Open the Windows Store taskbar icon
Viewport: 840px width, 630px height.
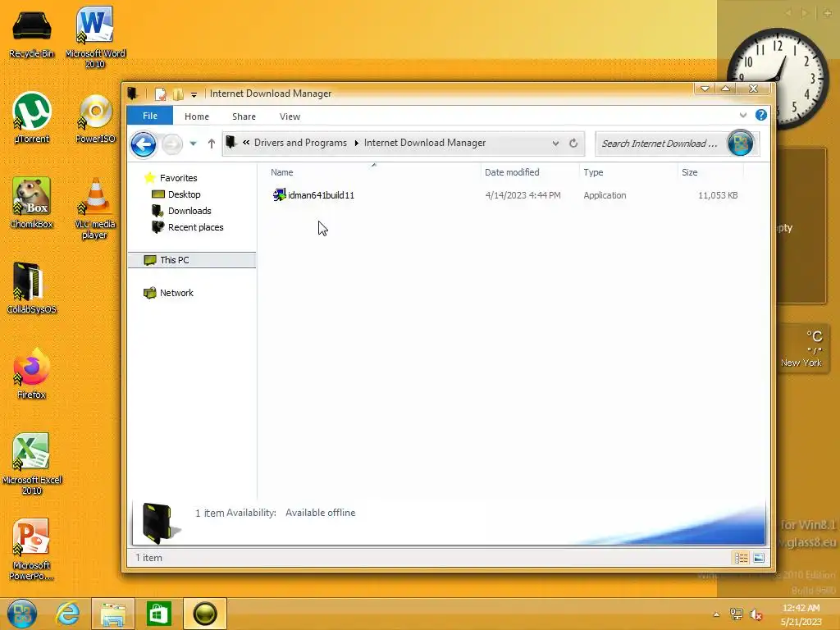pos(158,614)
